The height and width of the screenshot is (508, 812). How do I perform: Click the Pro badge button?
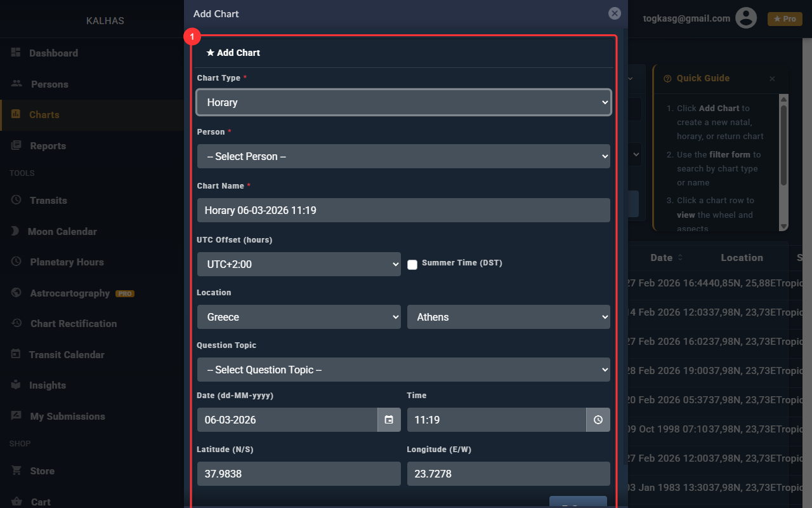[x=785, y=19]
